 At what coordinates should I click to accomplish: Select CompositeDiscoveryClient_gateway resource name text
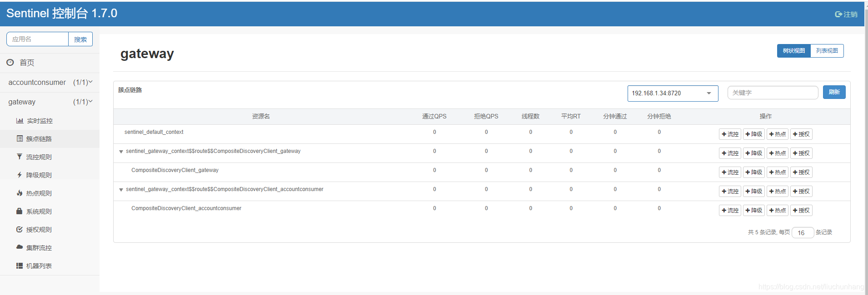(175, 170)
